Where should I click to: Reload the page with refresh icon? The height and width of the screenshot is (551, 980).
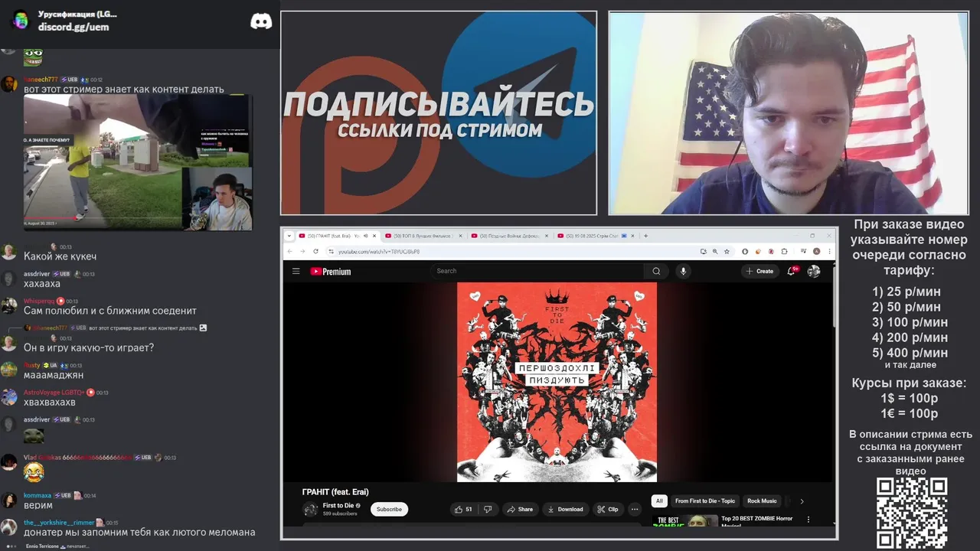pos(315,251)
